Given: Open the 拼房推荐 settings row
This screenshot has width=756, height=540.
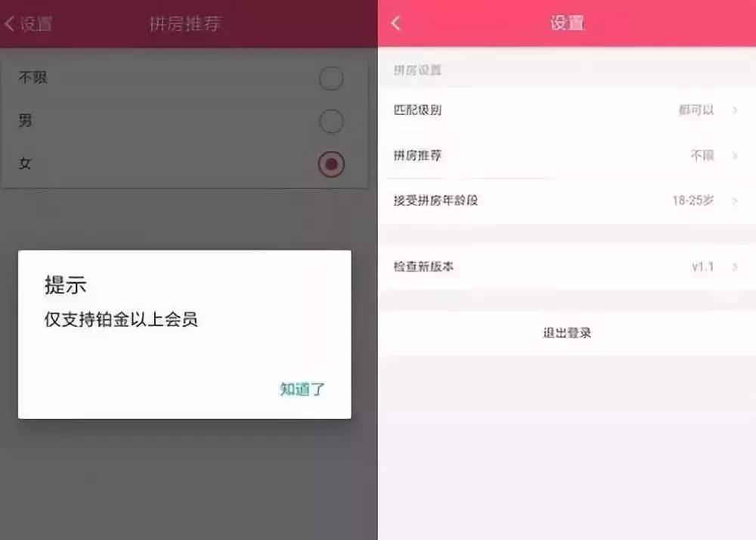Looking at the screenshot, I should point(567,155).
